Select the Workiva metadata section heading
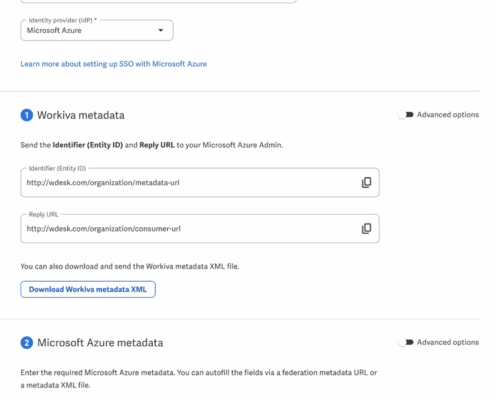Screen dimensions: 495x400 pyautogui.click(x=81, y=115)
